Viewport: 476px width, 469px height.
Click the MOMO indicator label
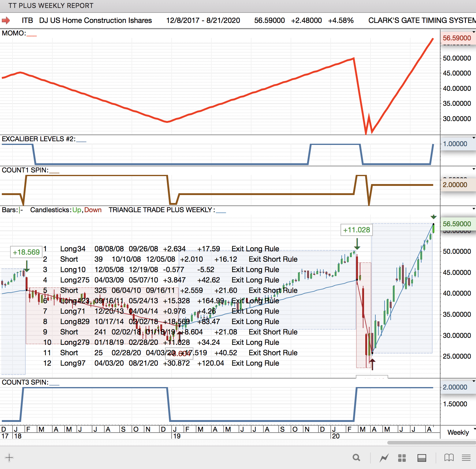click(x=14, y=33)
